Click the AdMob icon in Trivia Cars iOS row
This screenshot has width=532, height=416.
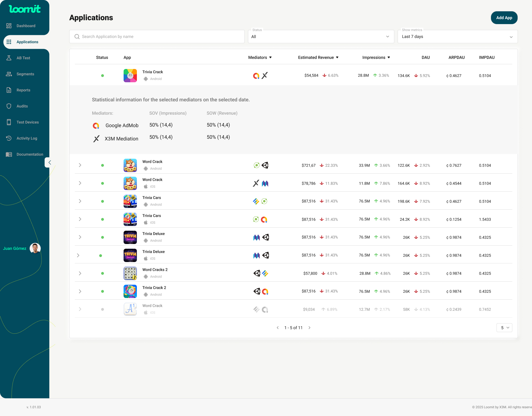264,219
